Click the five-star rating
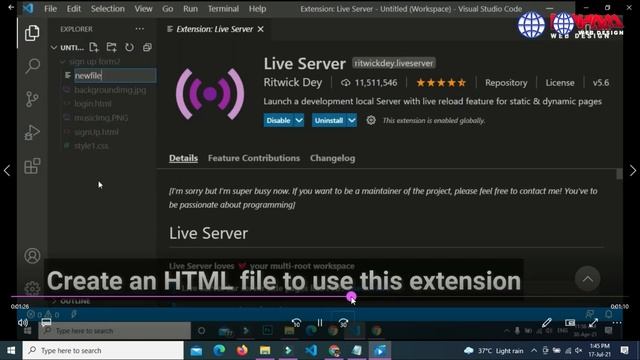Image resolution: width=640 pixels, height=360 pixels. click(x=441, y=83)
